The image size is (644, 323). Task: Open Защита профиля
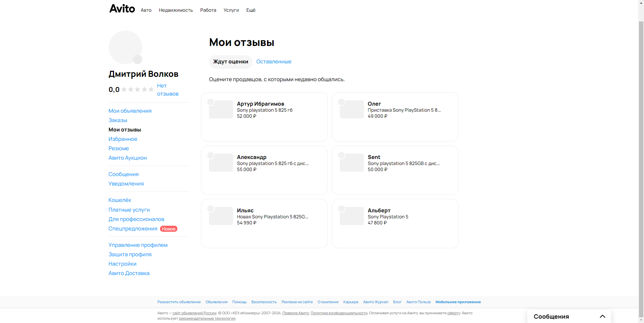[x=130, y=254]
